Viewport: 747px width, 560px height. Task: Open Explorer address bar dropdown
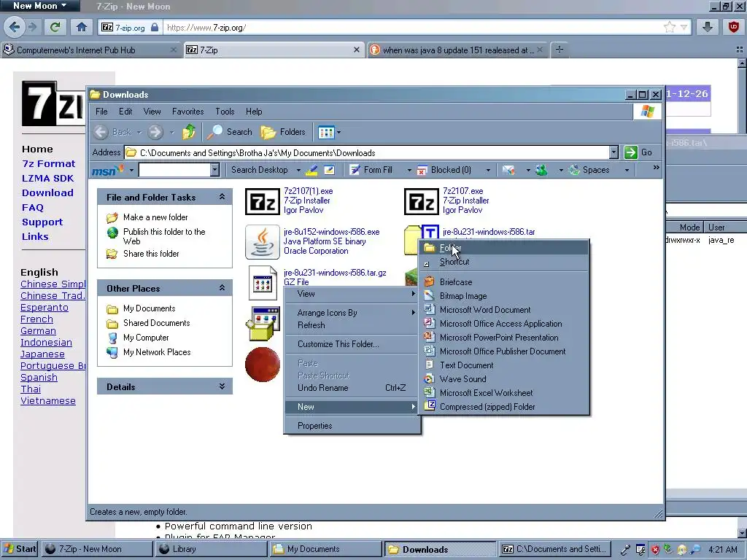pyautogui.click(x=614, y=152)
